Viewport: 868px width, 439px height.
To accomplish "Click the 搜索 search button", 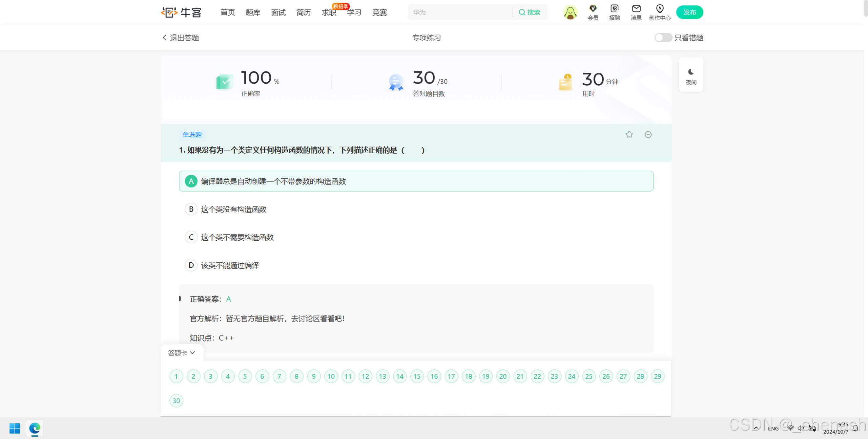I will coord(530,12).
